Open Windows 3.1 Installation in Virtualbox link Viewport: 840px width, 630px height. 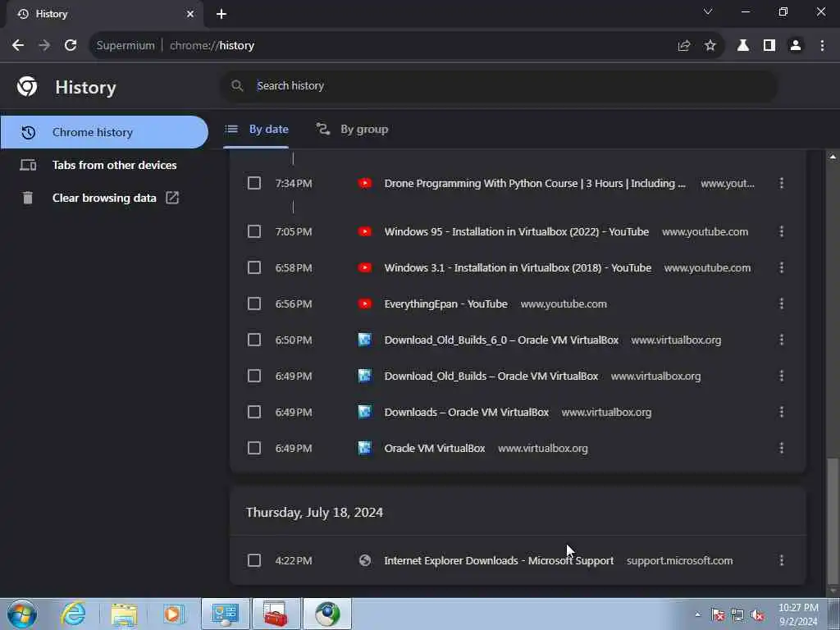[x=518, y=267]
